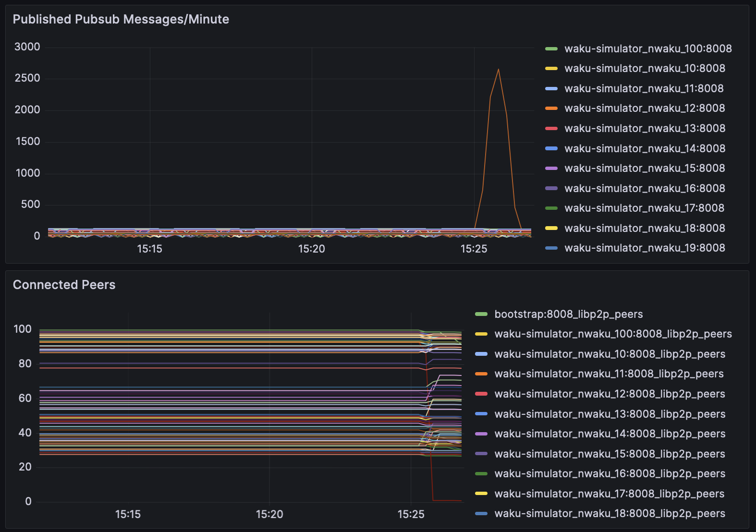This screenshot has height=532, width=756.
Task: Click color swatch of waku-simulator_nwaku_19:8008
Action: pyautogui.click(x=551, y=248)
